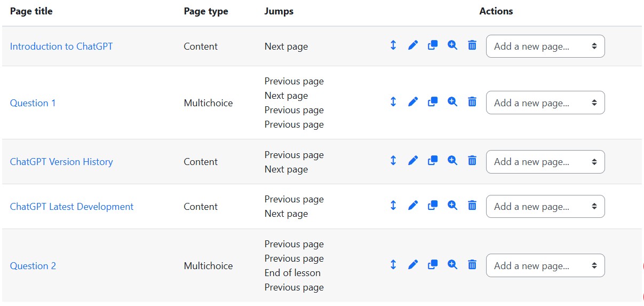Click the Question 2 page title link
Viewport: 644px width, 306px height.
tap(33, 266)
